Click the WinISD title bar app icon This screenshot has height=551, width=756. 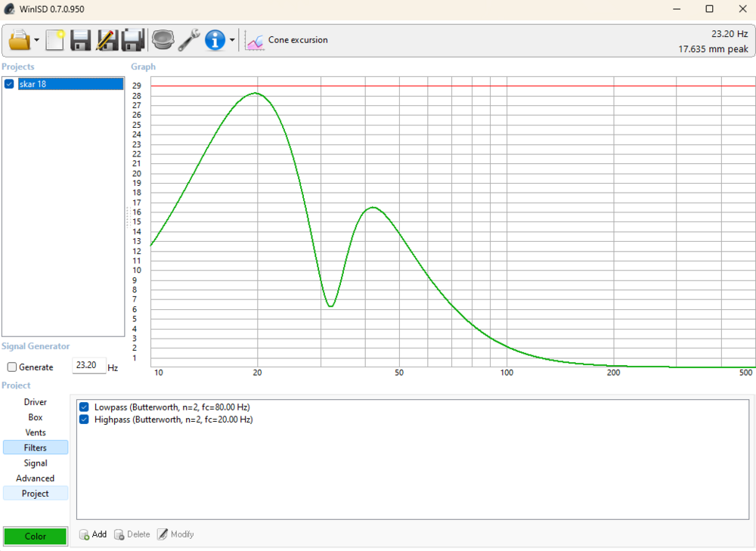(x=9, y=9)
